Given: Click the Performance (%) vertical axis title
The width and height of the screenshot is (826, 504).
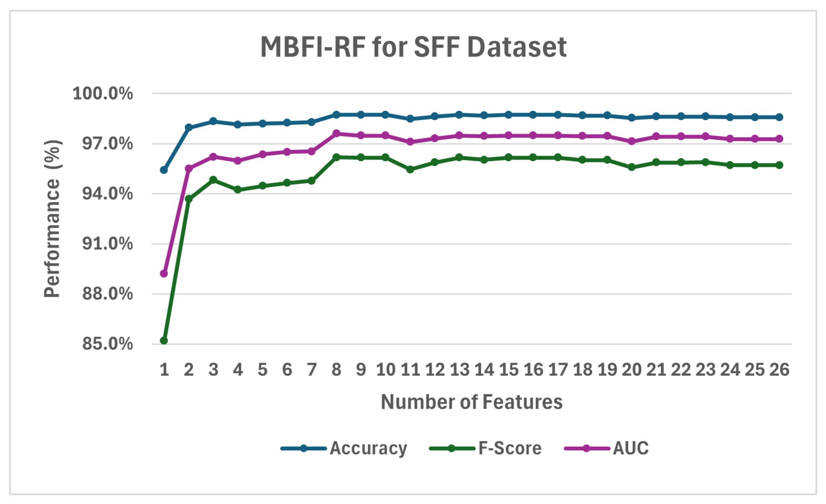Looking at the screenshot, I should point(52,219).
